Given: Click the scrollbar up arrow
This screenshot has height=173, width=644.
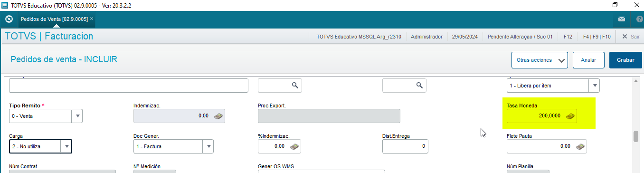Looking at the screenshot, I should (x=636, y=81).
